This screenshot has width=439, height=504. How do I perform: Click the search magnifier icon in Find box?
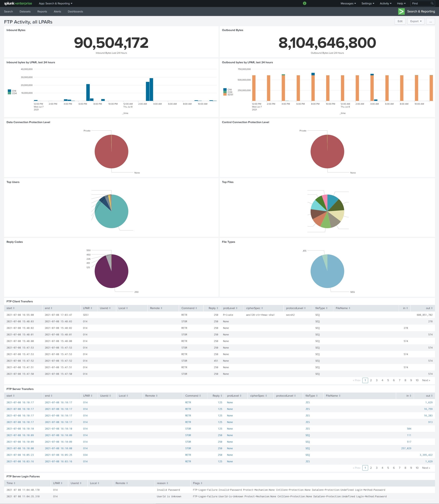click(x=432, y=4)
